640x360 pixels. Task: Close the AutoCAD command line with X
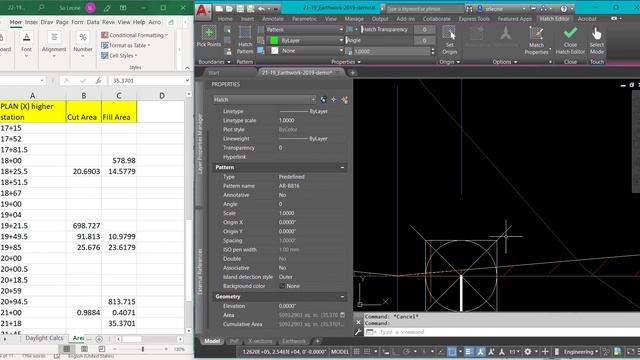(x=358, y=322)
